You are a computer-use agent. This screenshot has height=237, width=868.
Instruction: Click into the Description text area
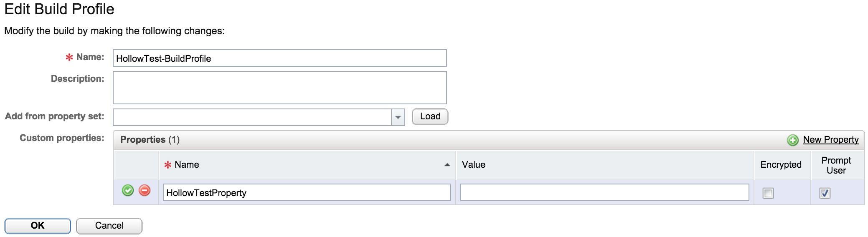(279, 88)
